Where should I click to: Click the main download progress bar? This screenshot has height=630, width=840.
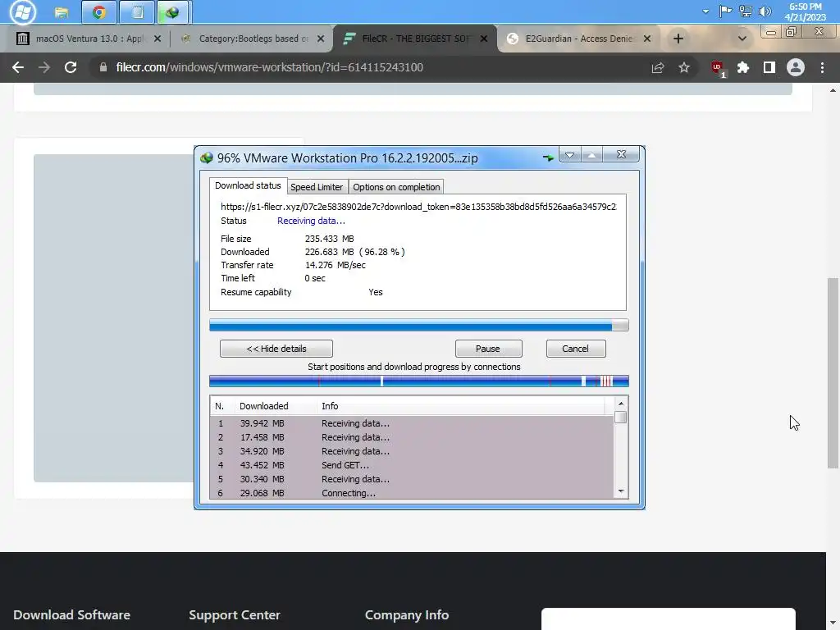click(x=419, y=325)
